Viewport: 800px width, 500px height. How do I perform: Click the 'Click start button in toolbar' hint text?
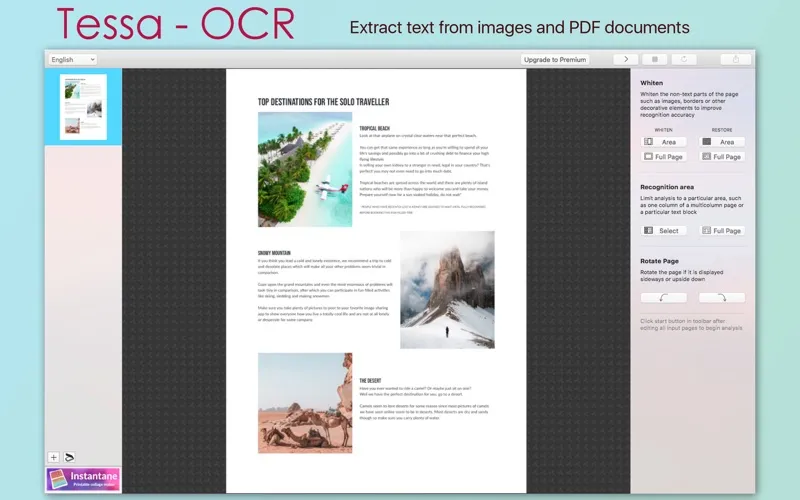pyautogui.click(x=691, y=324)
